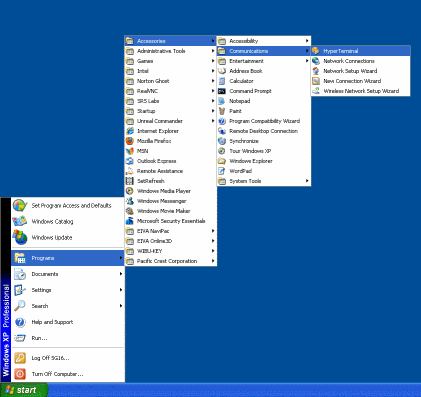Screen dimensions: 421x397
Task: Click the Calculator icon
Action: pyautogui.click(x=222, y=81)
